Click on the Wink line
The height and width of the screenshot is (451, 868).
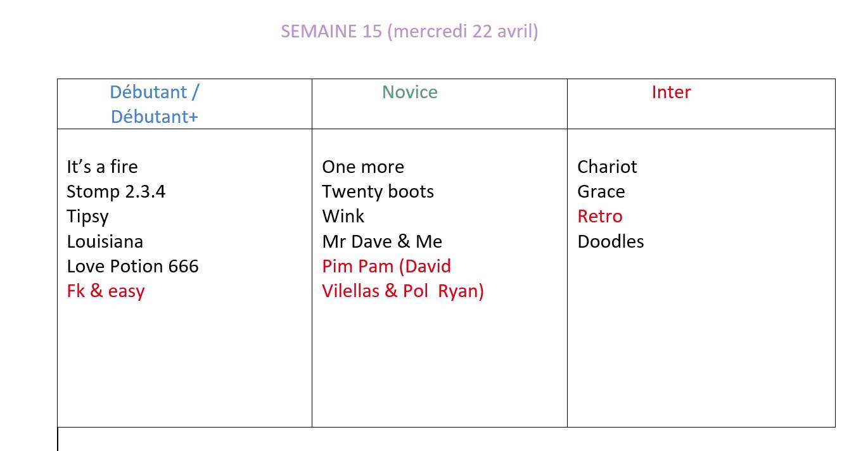pos(343,217)
